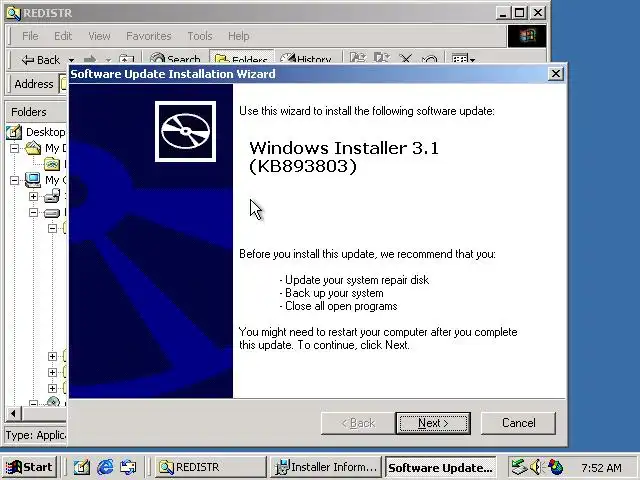Image resolution: width=640 pixels, height=480 pixels.
Task: Click the Windows Update tray icon
Action: pos(555,467)
